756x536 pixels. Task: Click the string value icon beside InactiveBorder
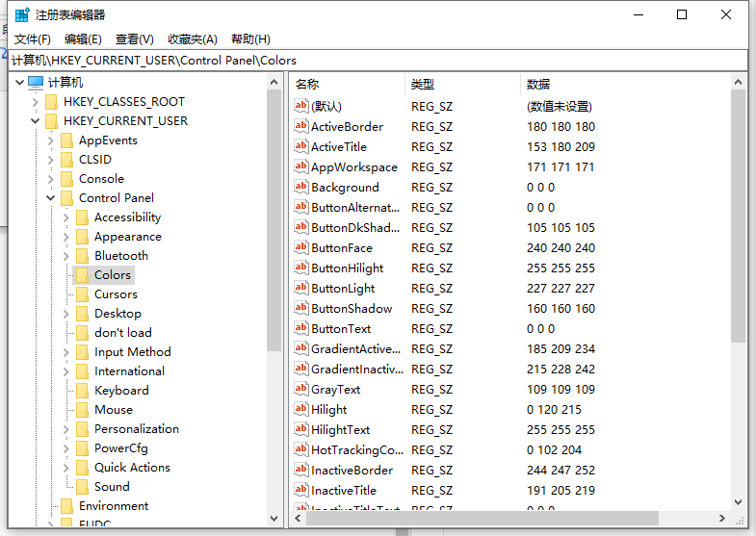click(301, 471)
